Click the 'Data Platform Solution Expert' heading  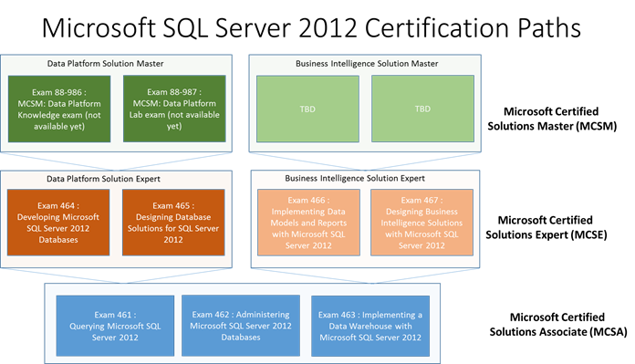click(x=103, y=179)
